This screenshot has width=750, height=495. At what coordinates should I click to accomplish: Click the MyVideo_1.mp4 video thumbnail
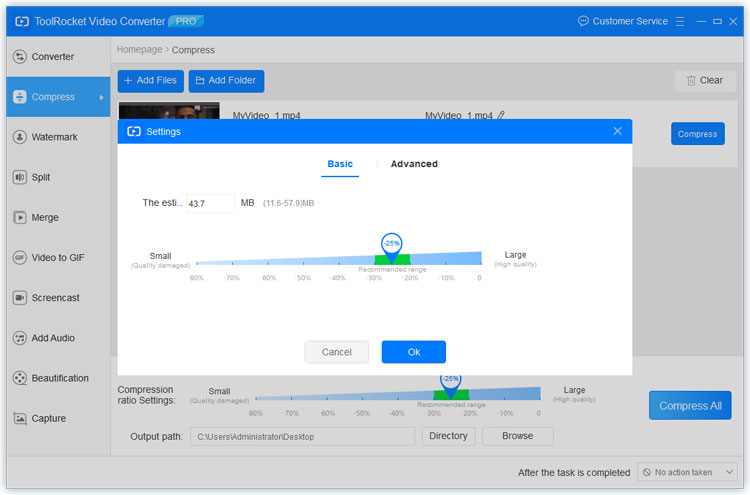[169, 110]
